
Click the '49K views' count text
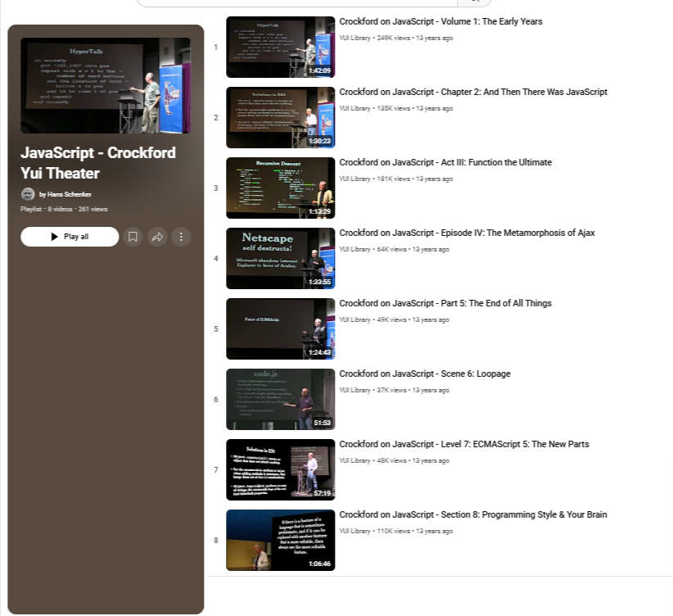(x=392, y=319)
